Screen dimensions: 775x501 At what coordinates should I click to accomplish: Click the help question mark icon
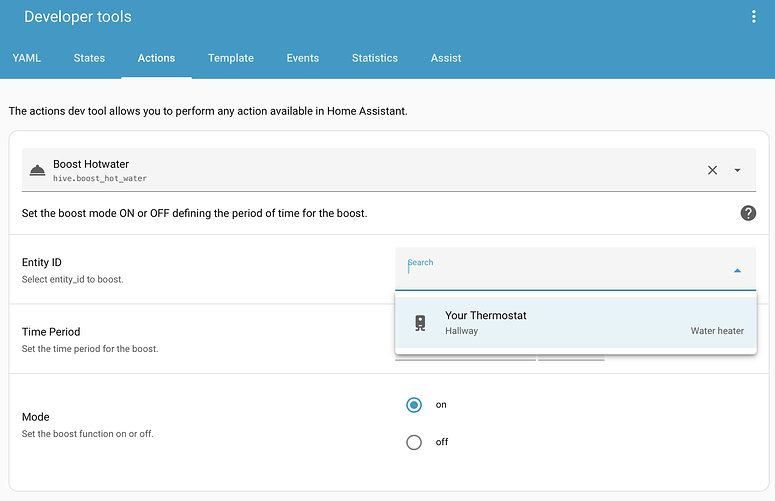tap(748, 213)
